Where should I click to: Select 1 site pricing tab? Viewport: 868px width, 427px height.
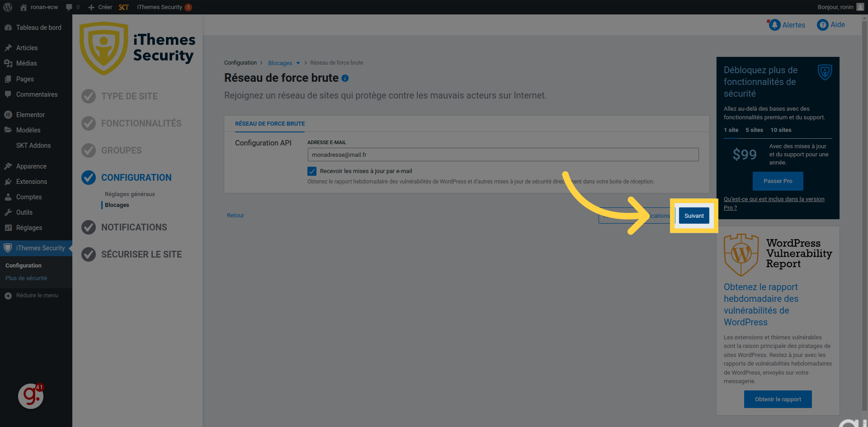coord(731,130)
